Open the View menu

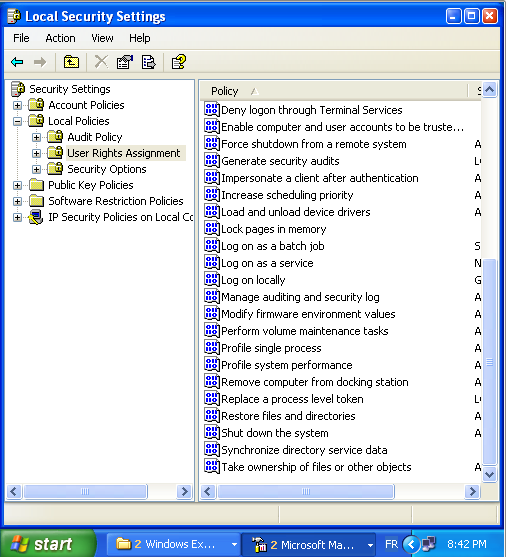tap(102, 38)
